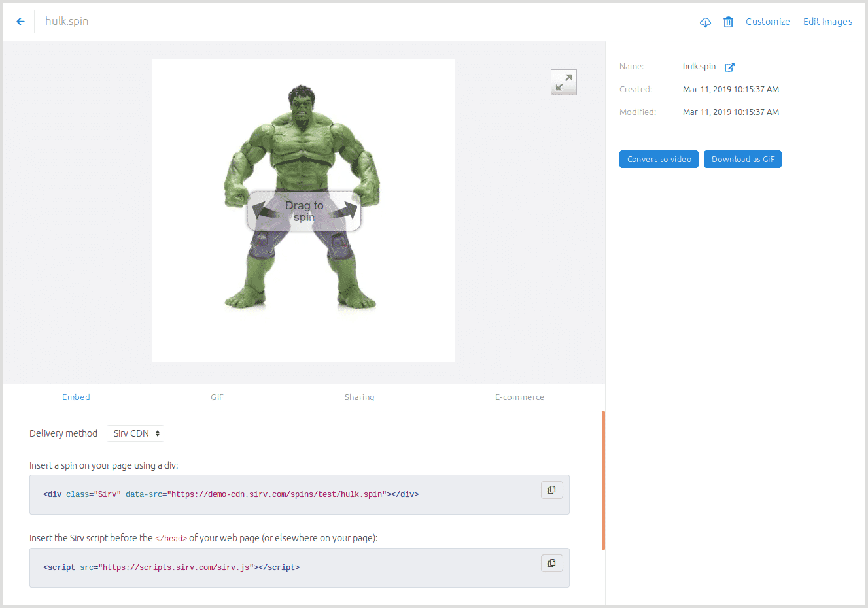This screenshot has height=608, width=868.
Task: Open the Sharing tab
Action: (360, 397)
